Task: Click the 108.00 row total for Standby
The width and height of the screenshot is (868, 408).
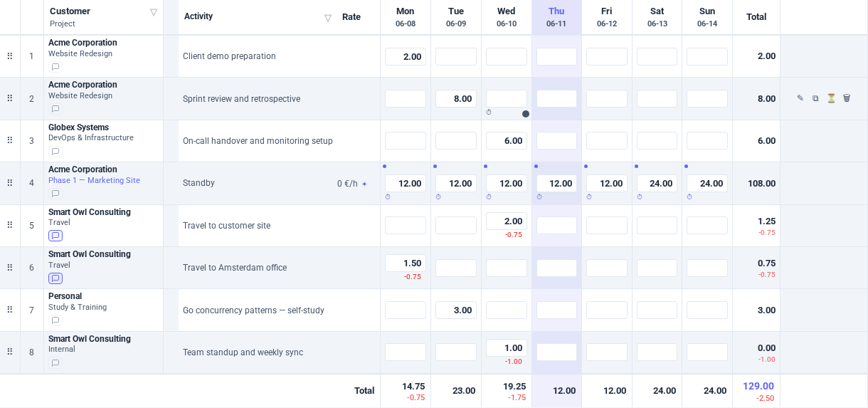Action: pyautogui.click(x=761, y=184)
